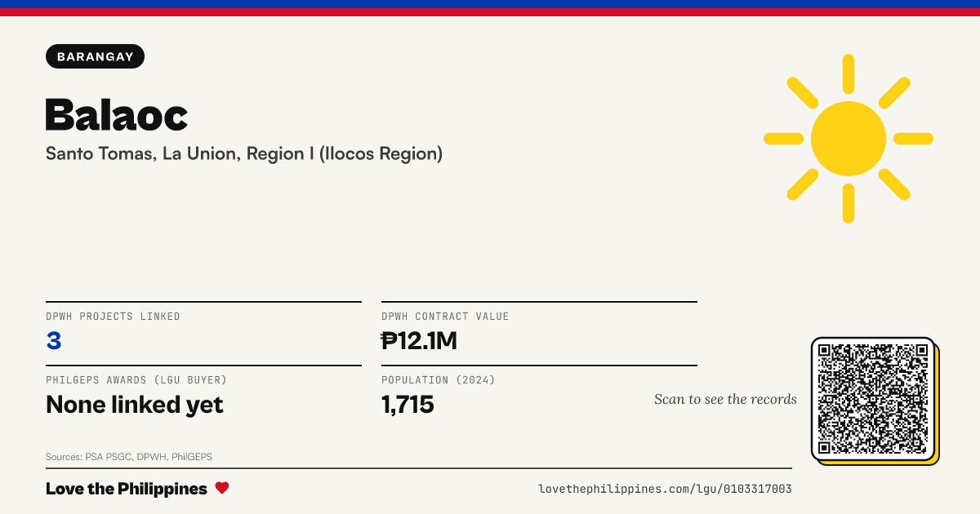
Task: Click the Balaoc title heading
Action: (x=117, y=114)
